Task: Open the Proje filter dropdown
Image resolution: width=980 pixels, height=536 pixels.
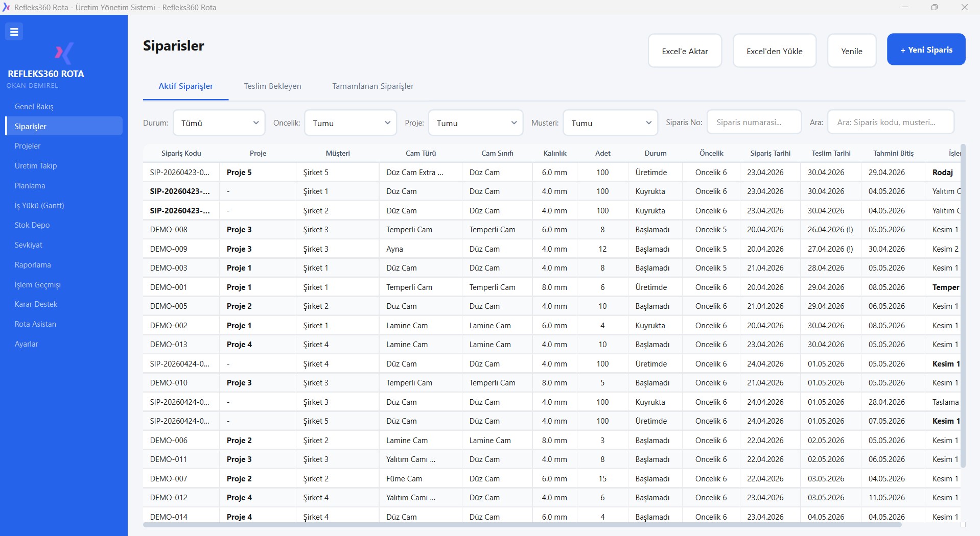Action: pos(475,123)
